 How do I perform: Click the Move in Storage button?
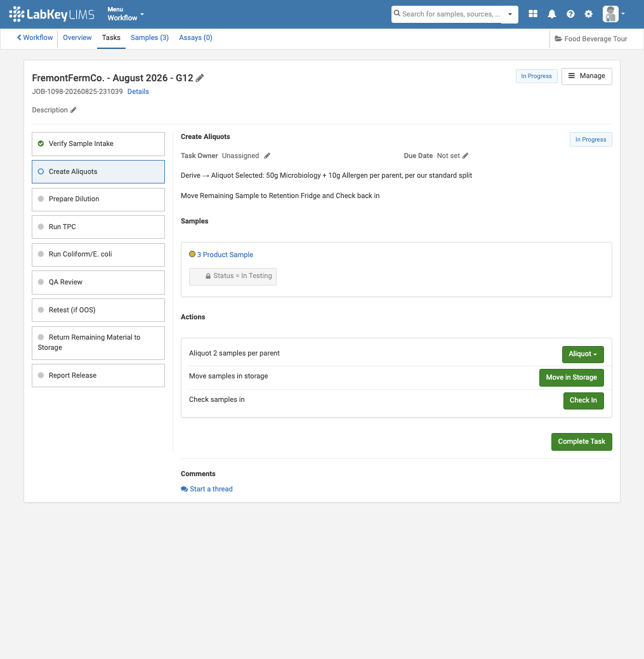point(571,378)
